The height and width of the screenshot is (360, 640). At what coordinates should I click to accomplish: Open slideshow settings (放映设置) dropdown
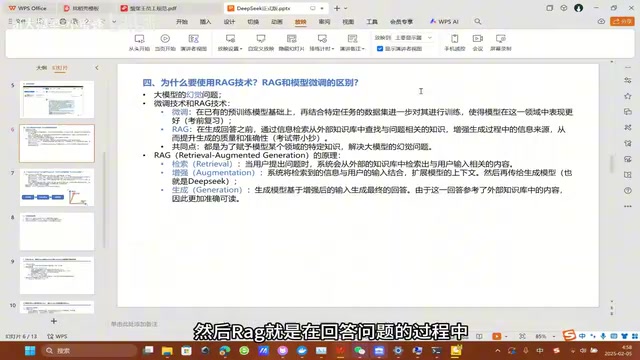coord(230,42)
